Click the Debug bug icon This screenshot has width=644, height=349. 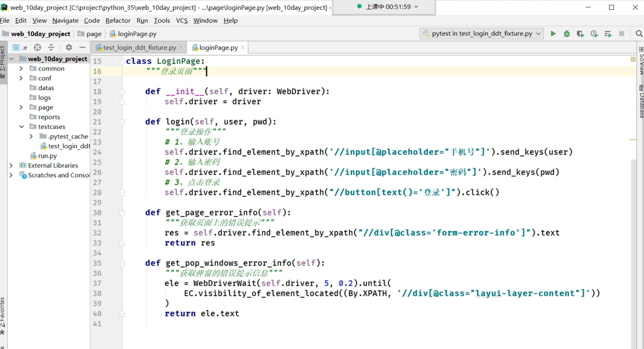[x=567, y=34]
